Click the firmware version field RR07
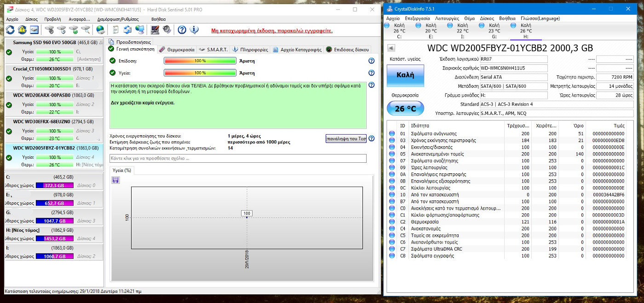Viewport: 644px width, 303px height. 514,59
